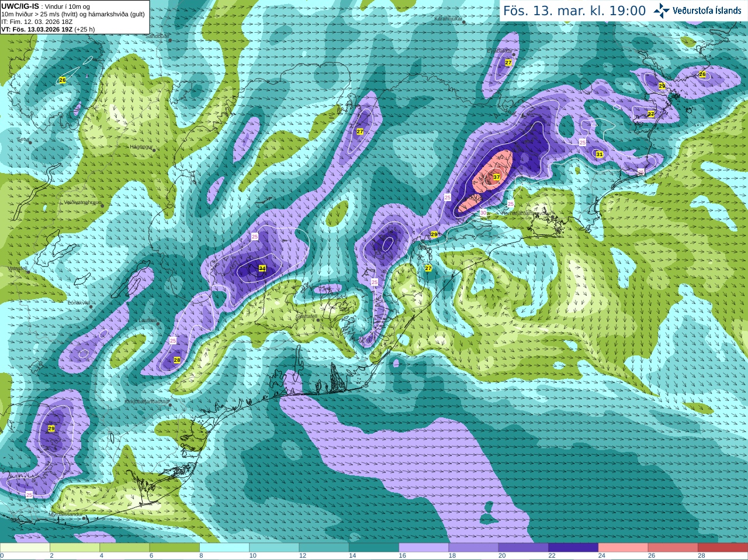748x560 pixels.
Task: Click the 25 contour label near the 34 marker
Action: coord(255,236)
